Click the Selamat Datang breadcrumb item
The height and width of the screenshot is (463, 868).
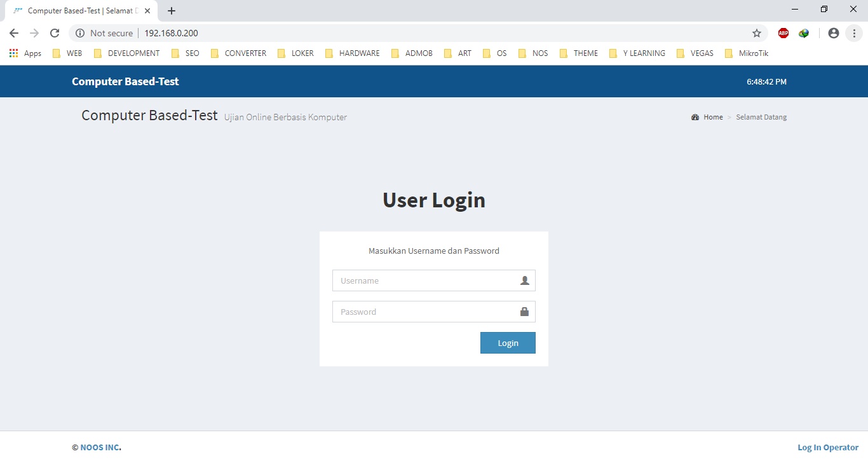(x=761, y=117)
